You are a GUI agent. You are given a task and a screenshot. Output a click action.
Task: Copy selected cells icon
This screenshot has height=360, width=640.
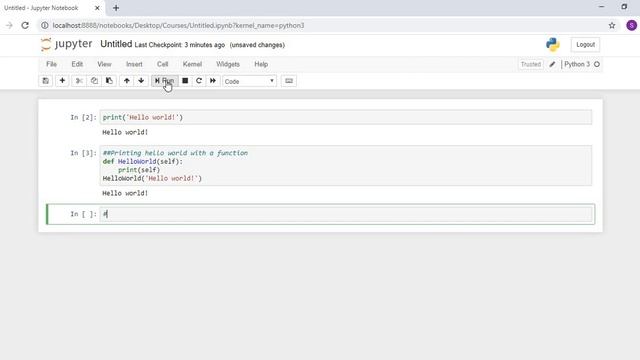click(x=94, y=81)
